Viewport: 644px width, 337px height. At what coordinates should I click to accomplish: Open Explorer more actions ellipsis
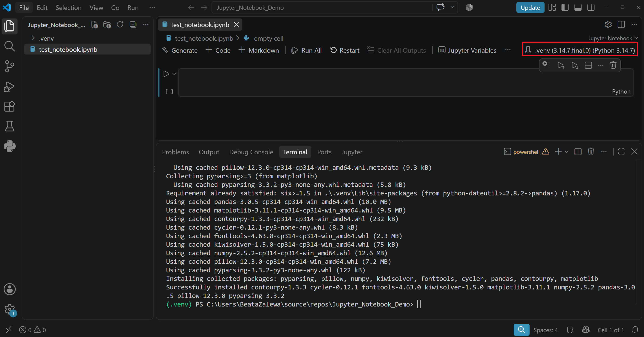(x=146, y=24)
